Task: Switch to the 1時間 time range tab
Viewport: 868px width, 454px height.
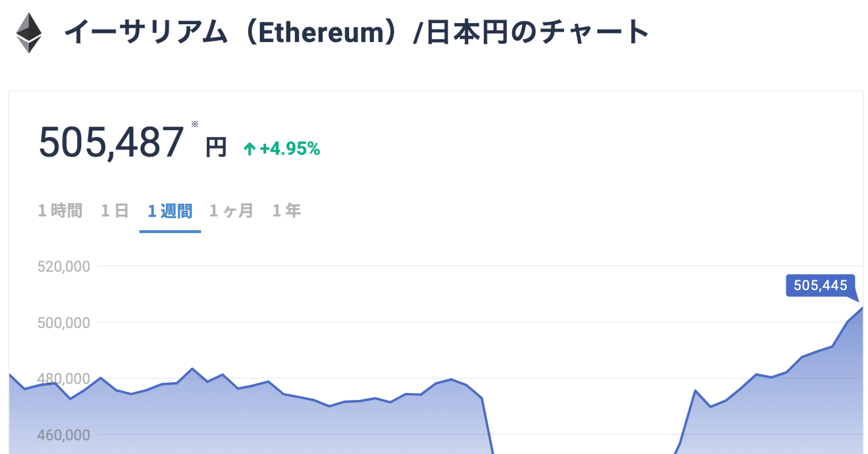Action: click(59, 211)
